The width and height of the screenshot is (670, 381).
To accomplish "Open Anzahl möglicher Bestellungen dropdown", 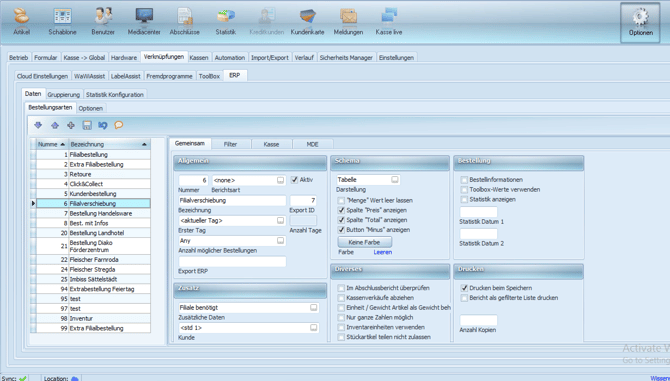I will tap(280, 240).
